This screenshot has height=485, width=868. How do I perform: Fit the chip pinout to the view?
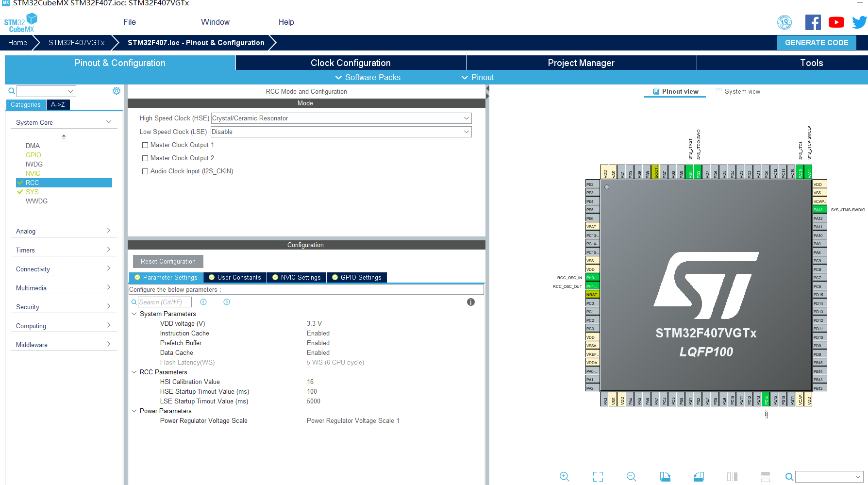click(x=598, y=476)
